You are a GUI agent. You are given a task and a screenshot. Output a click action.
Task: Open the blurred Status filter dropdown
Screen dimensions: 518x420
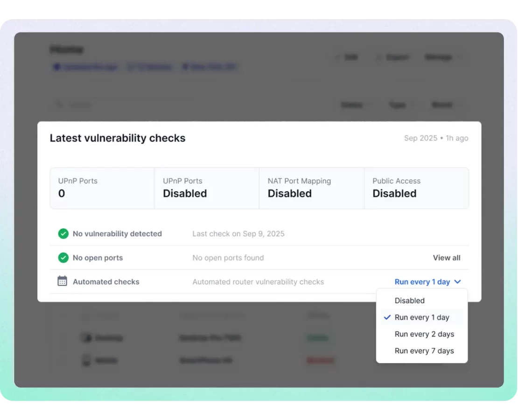tap(356, 105)
